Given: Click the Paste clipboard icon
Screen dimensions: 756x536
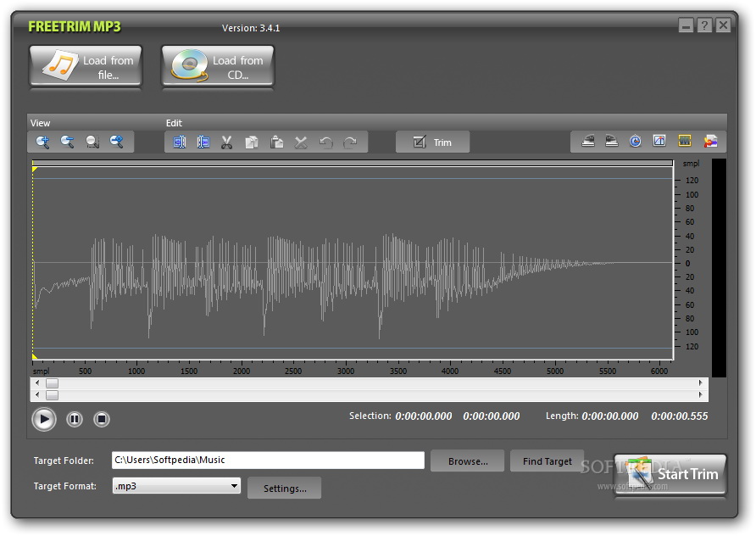Looking at the screenshot, I should click(276, 142).
